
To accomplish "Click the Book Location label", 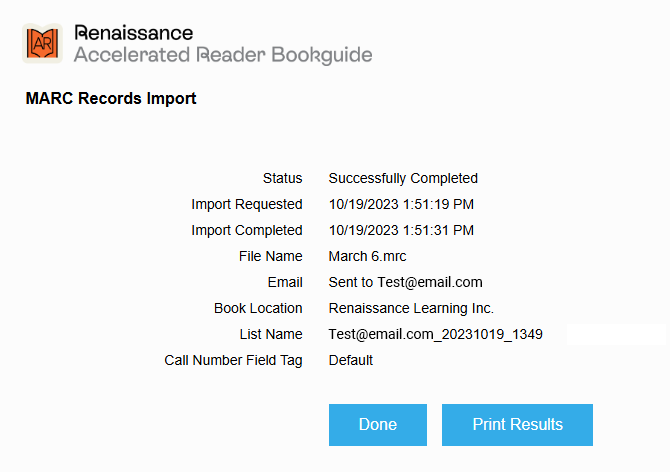I will (x=258, y=308).
